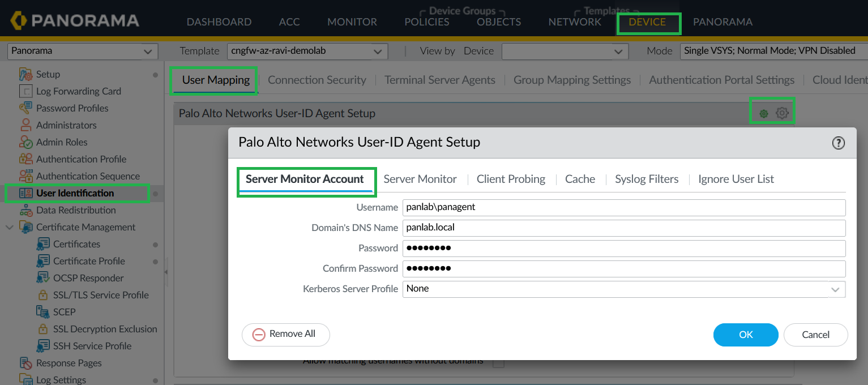This screenshot has width=868, height=385.
Task: Open the User-ID Agent Setup gear icon
Action: coord(782,113)
